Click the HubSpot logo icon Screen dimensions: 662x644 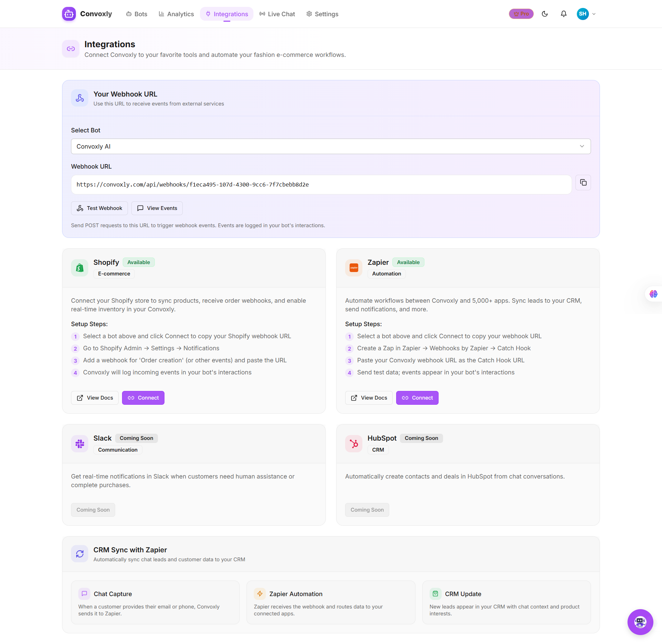pyautogui.click(x=354, y=444)
